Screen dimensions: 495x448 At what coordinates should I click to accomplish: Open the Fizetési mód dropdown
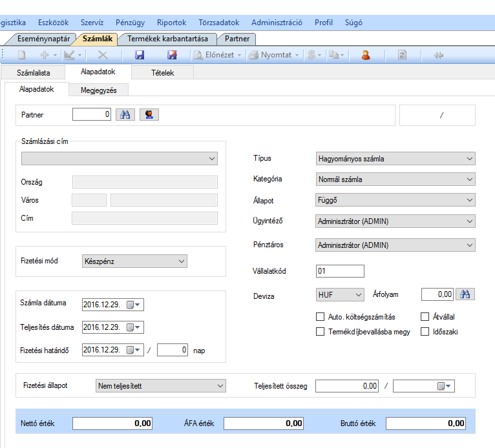[x=134, y=261]
